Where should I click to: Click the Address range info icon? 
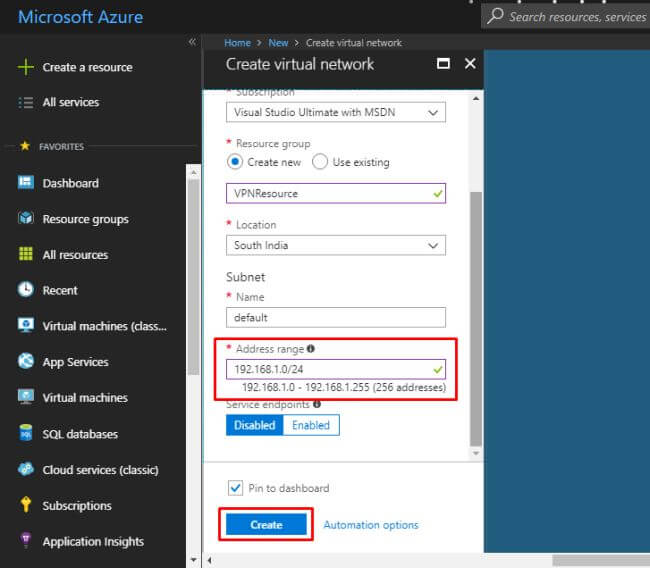(x=310, y=349)
